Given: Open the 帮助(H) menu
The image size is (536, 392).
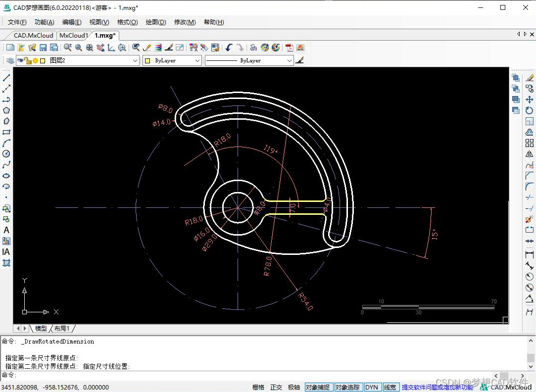Looking at the screenshot, I should pos(214,22).
